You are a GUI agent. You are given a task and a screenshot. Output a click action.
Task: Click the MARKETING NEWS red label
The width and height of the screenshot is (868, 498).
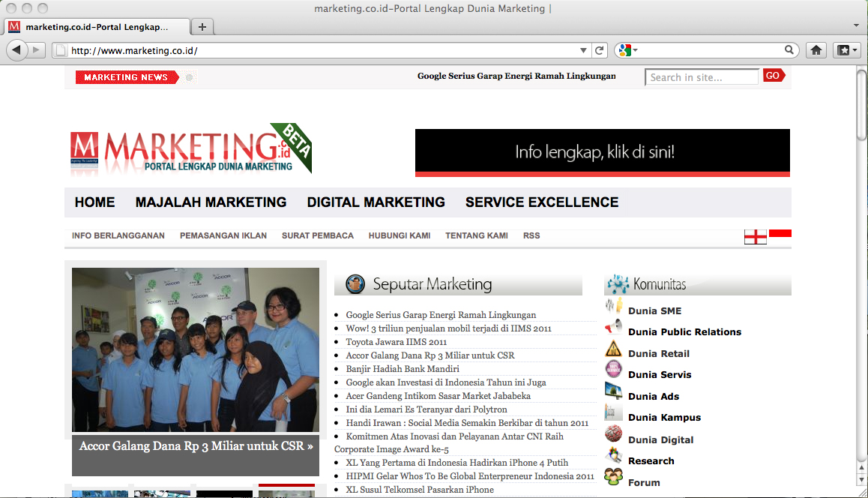(127, 77)
